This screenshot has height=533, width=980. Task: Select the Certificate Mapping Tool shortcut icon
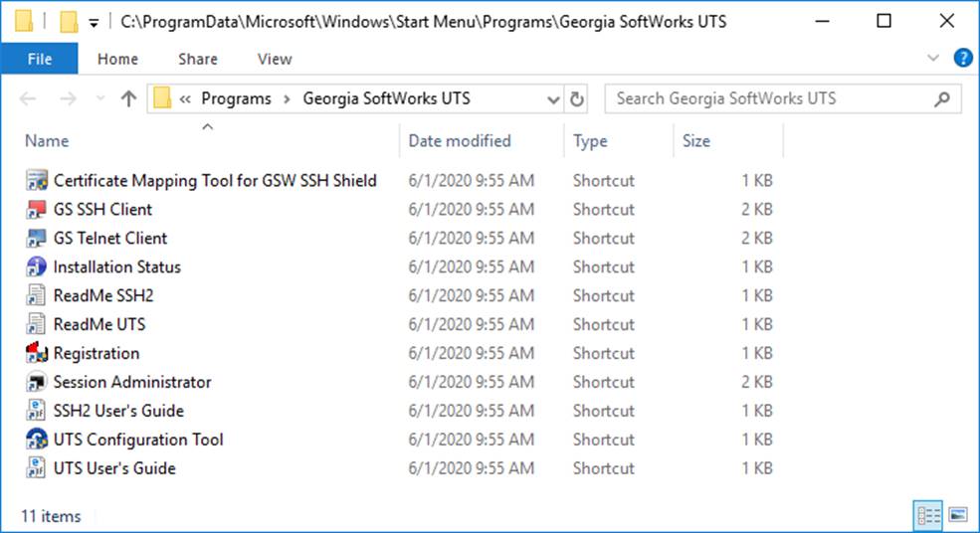(x=36, y=180)
